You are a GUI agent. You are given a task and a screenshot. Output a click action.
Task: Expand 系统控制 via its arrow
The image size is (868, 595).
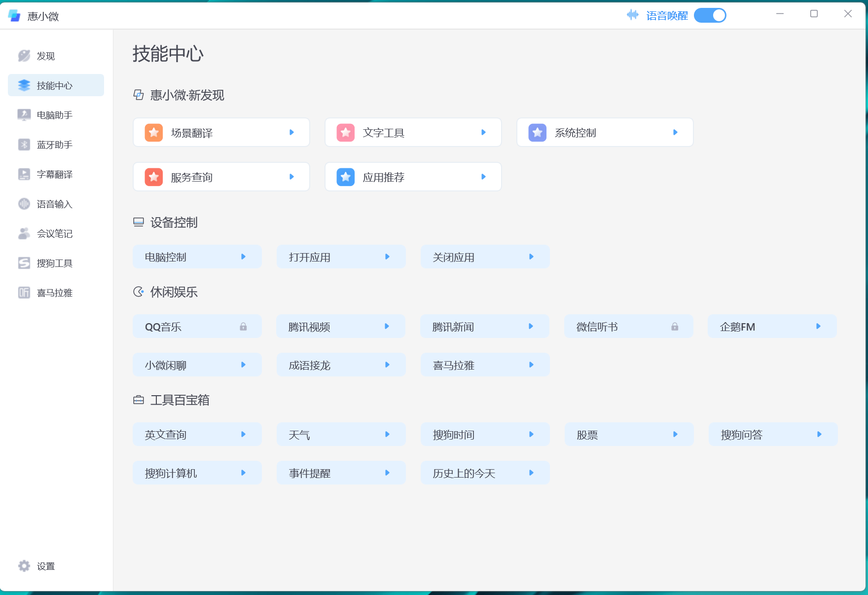pyautogui.click(x=675, y=132)
